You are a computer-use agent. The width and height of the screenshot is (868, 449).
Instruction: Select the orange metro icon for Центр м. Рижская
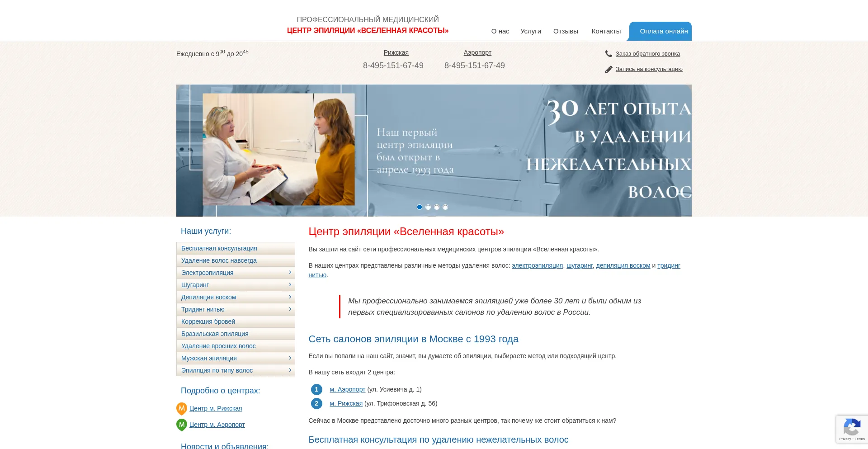click(182, 408)
